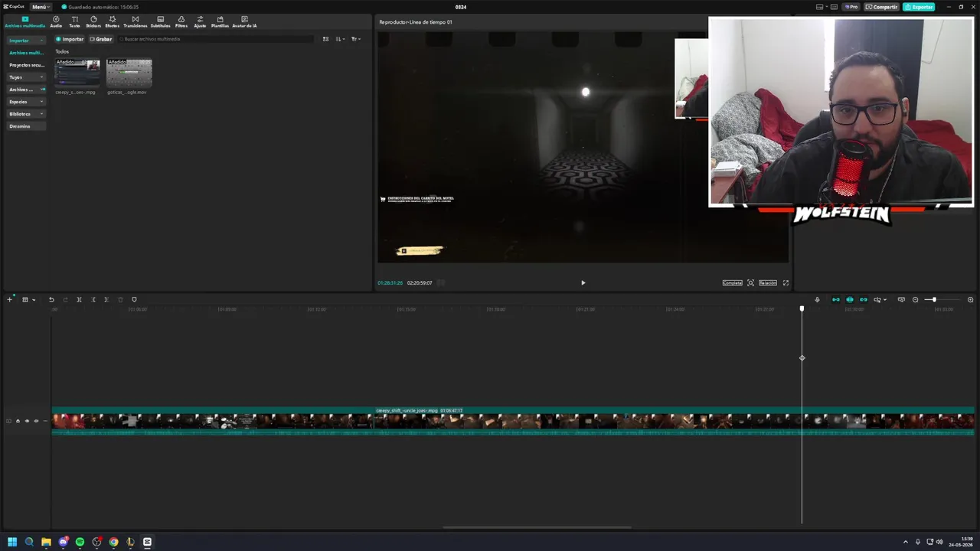Image resolution: width=980 pixels, height=551 pixels.
Task: Play the preview video
Action: (583, 283)
